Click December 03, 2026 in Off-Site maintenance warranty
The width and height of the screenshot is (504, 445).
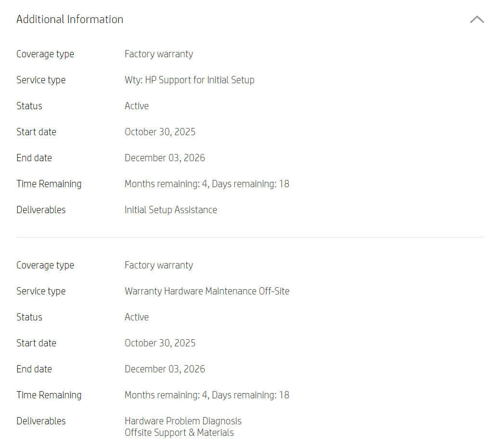tap(165, 369)
